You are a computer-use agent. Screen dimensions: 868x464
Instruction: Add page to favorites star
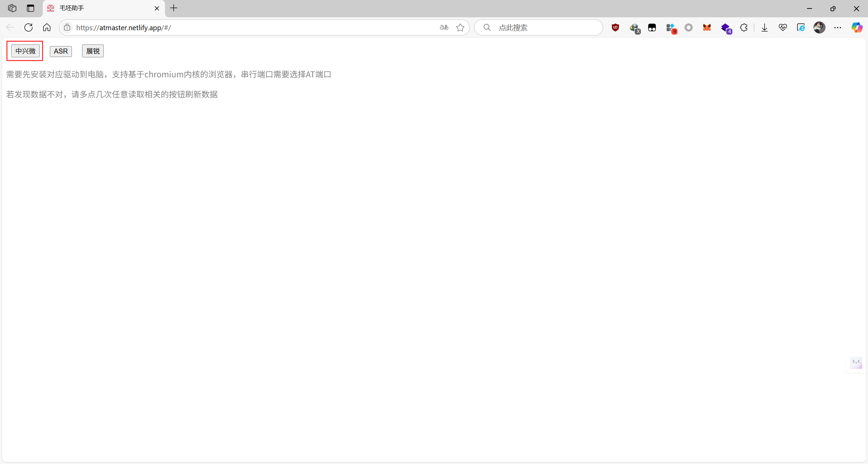(460, 27)
